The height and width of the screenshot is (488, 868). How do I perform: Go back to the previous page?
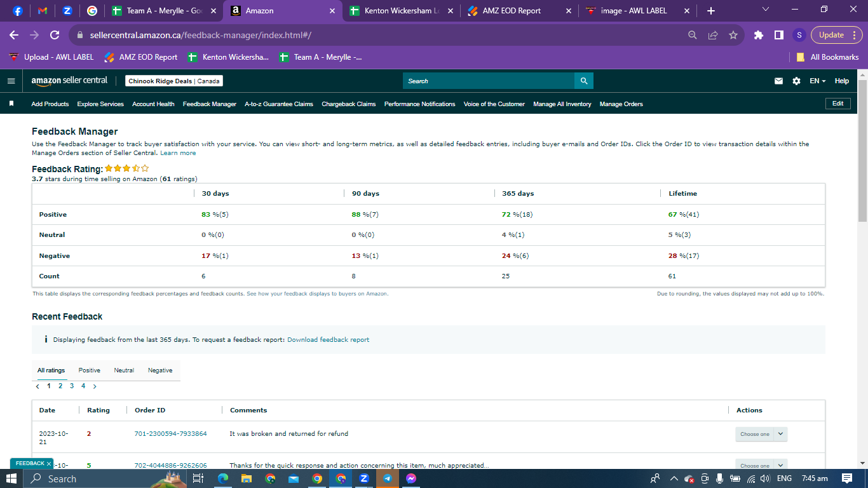[x=14, y=35]
